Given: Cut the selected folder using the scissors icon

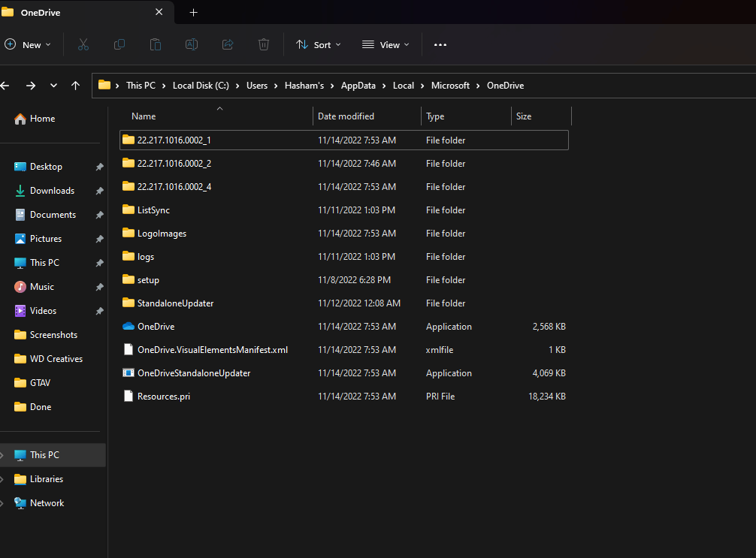Looking at the screenshot, I should point(83,44).
